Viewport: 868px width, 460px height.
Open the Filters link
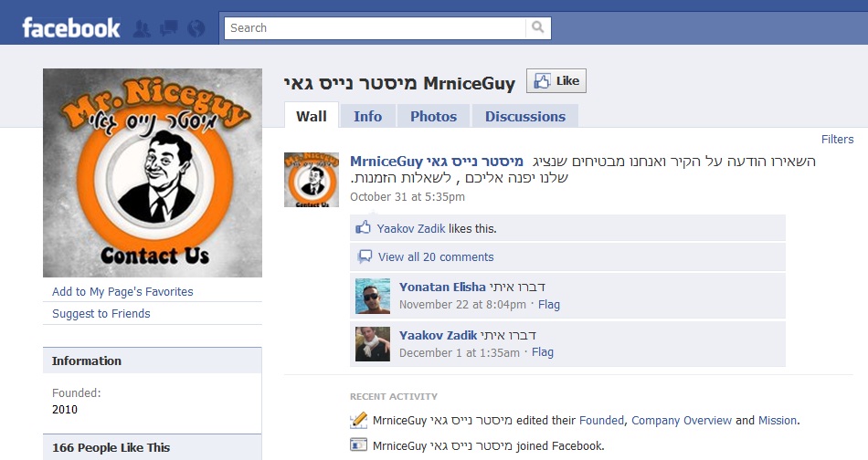[837, 140]
